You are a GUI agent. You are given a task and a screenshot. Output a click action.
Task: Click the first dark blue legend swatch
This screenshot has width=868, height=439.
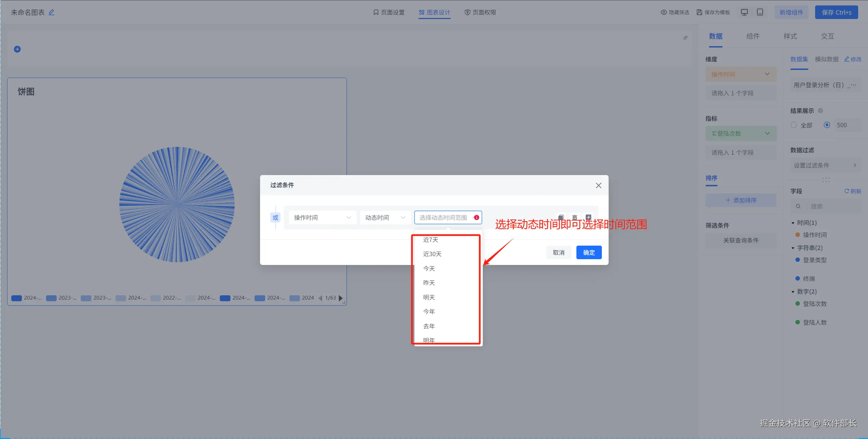coord(17,298)
